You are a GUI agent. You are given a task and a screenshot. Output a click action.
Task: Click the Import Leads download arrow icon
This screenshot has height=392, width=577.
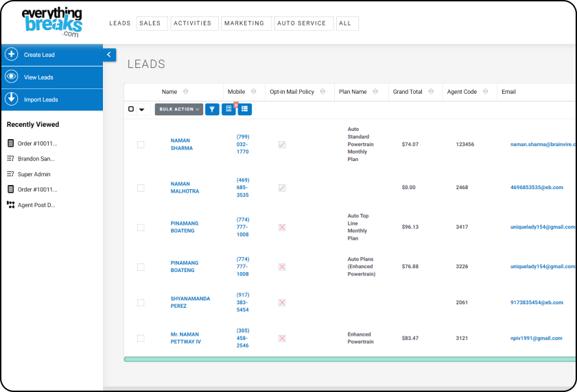tap(11, 99)
